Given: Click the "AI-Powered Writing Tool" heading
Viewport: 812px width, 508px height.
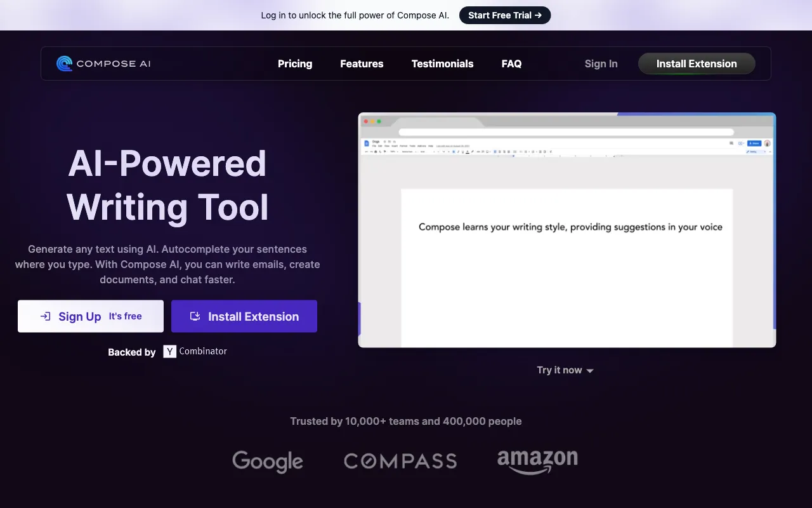Looking at the screenshot, I should [x=167, y=185].
